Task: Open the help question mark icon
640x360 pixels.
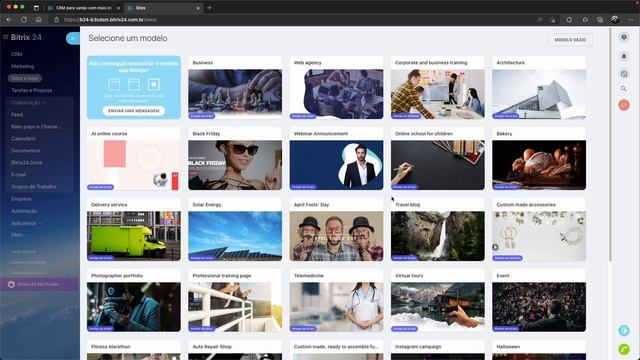Action: click(x=624, y=37)
